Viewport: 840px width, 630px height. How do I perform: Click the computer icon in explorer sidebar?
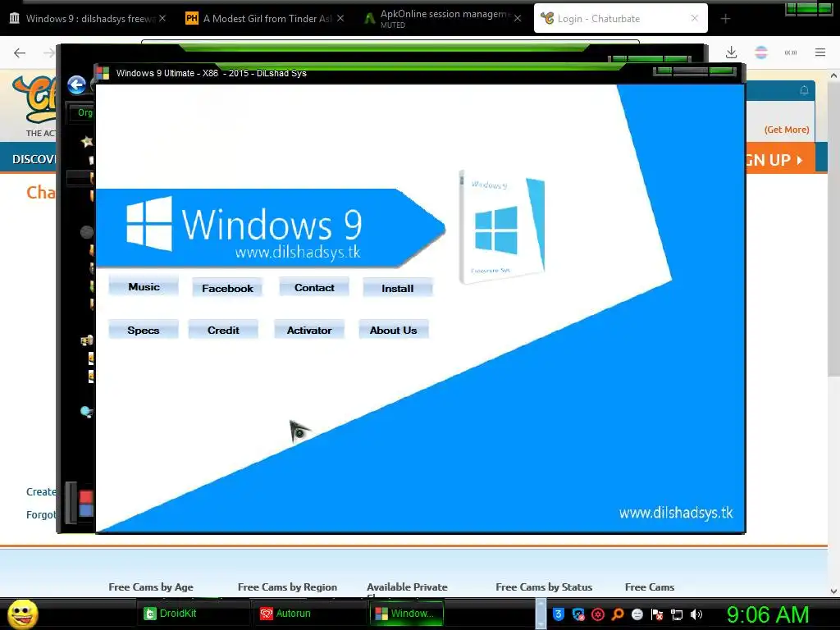(x=87, y=340)
